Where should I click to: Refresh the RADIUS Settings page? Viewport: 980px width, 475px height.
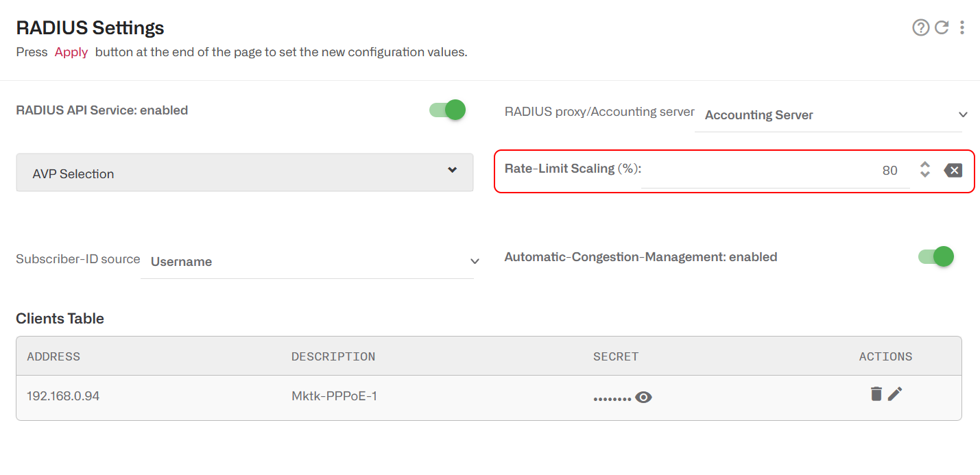tap(941, 27)
